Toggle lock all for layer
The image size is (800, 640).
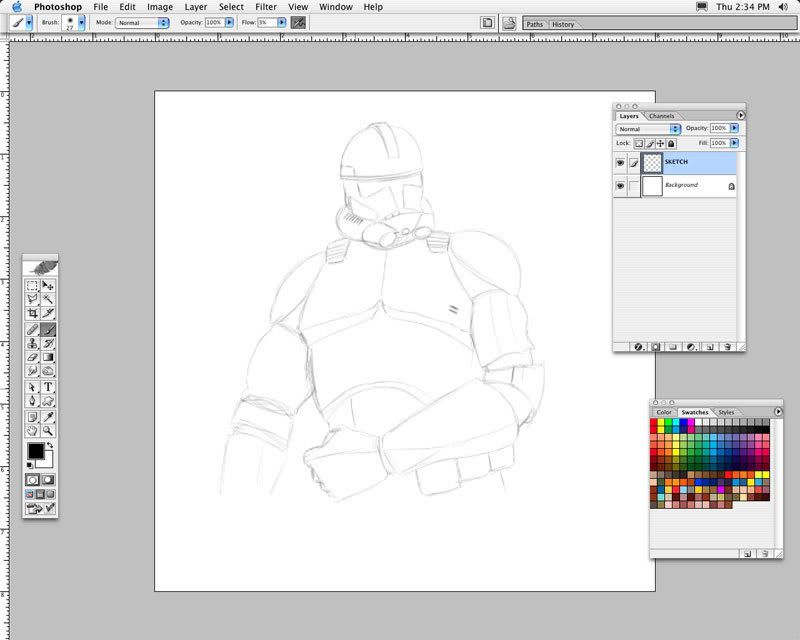(x=671, y=143)
